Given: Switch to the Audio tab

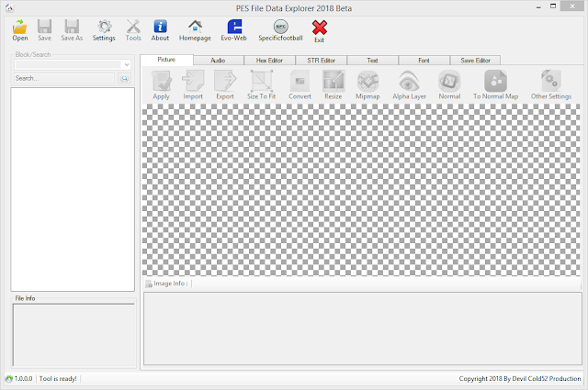Looking at the screenshot, I should (x=218, y=61).
